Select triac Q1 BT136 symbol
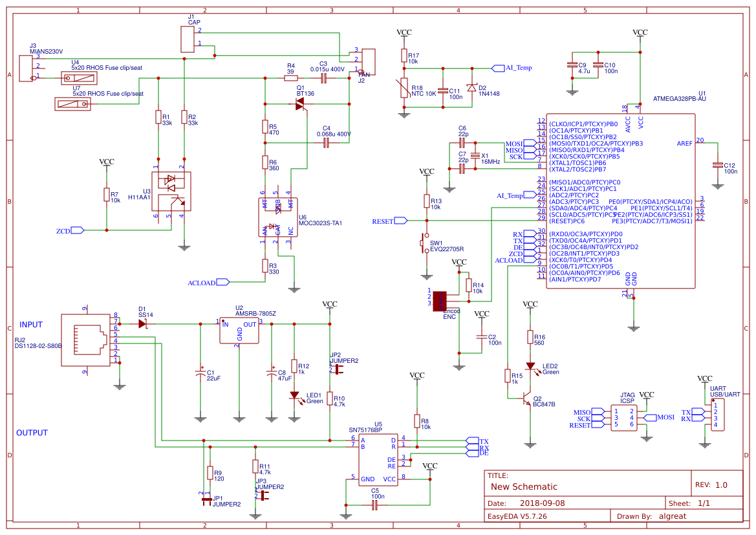Viewport: 756px width, 535px height. 299,104
